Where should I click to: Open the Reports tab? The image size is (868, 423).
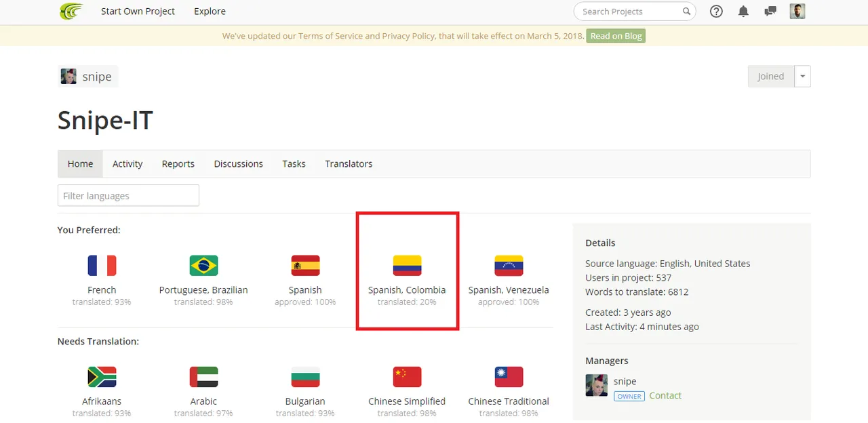[178, 164]
